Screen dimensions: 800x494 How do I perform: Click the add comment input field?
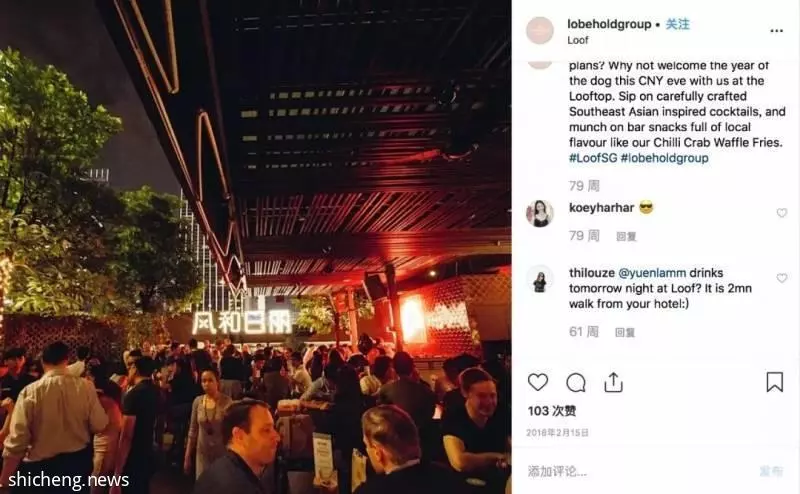[638, 471]
